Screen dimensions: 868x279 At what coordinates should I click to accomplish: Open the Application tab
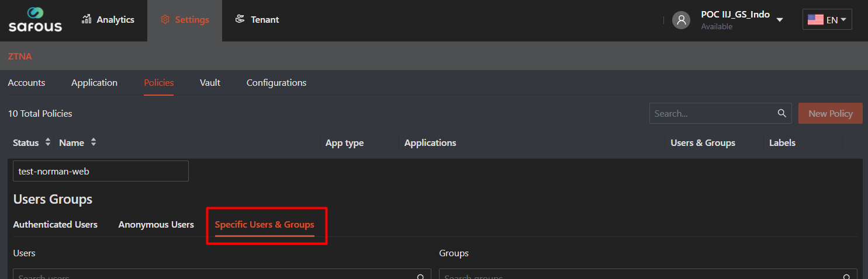click(94, 83)
